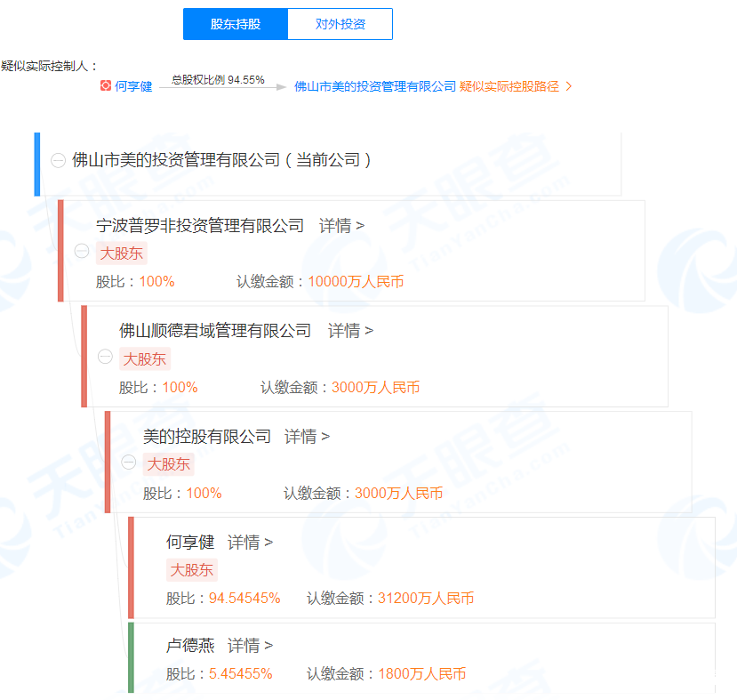This screenshot has height=700, width=737.
Task: Click 3000万人民币 amount of 佛山顺德君域管理有限公司
Action: (x=375, y=388)
